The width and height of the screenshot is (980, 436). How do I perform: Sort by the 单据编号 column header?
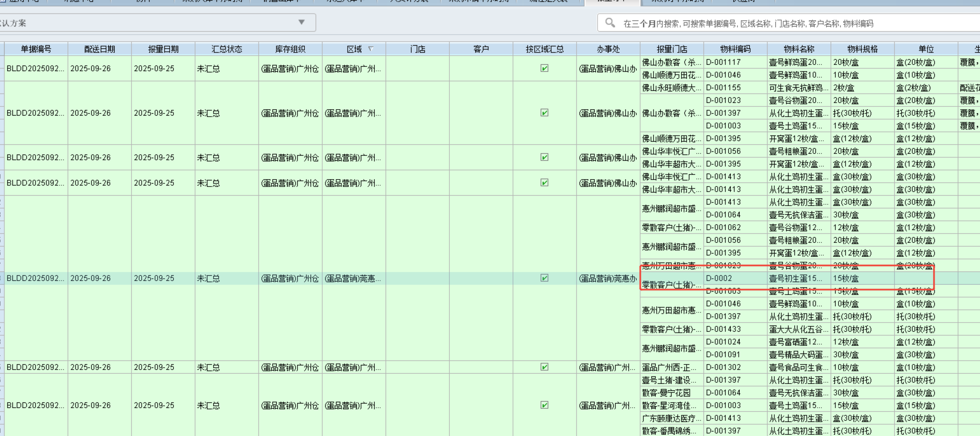pos(36,49)
